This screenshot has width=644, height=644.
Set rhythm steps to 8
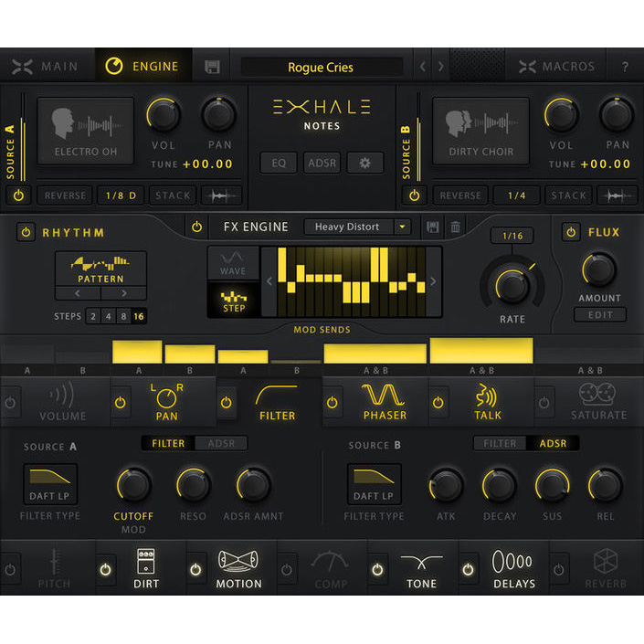pos(123,317)
